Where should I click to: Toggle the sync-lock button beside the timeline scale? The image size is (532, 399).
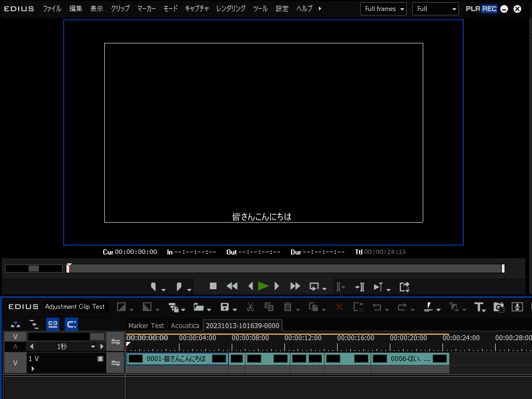[116, 342]
